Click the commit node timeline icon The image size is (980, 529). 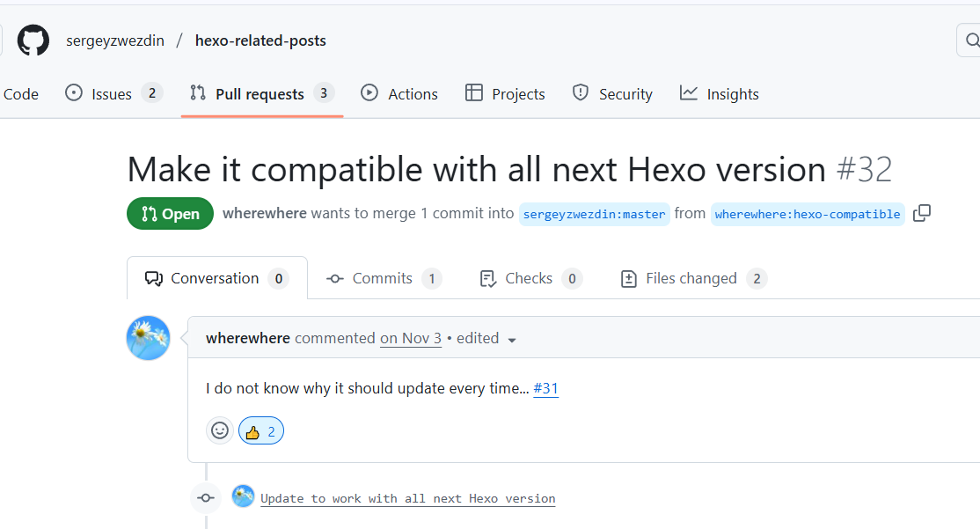(206, 498)
